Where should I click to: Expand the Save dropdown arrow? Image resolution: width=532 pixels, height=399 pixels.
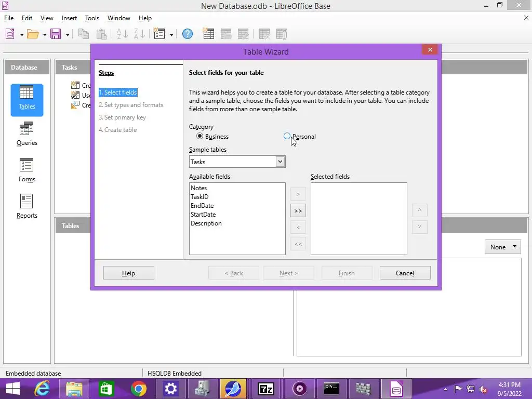67,35
